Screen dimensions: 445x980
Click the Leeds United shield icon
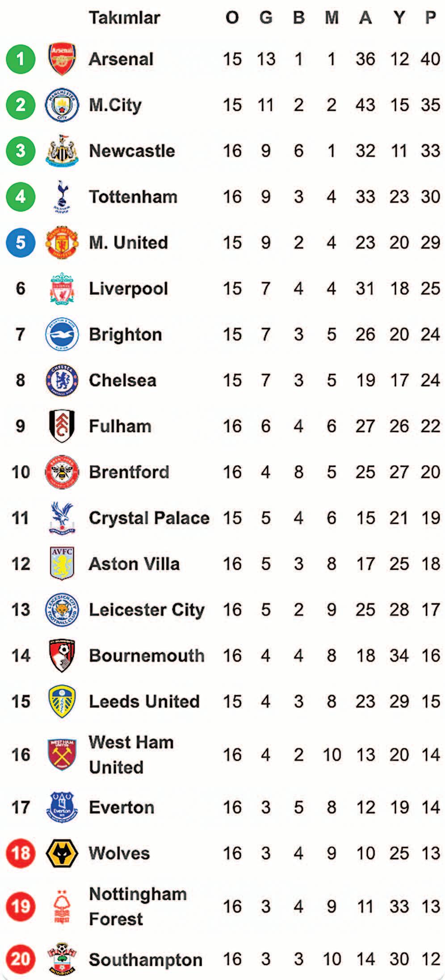tap(62, 701)
